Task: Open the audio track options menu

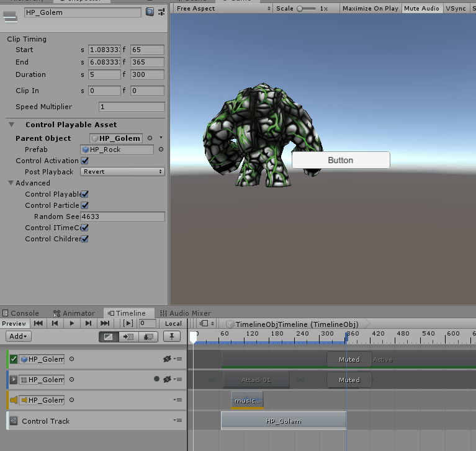Action: [178, 400]
